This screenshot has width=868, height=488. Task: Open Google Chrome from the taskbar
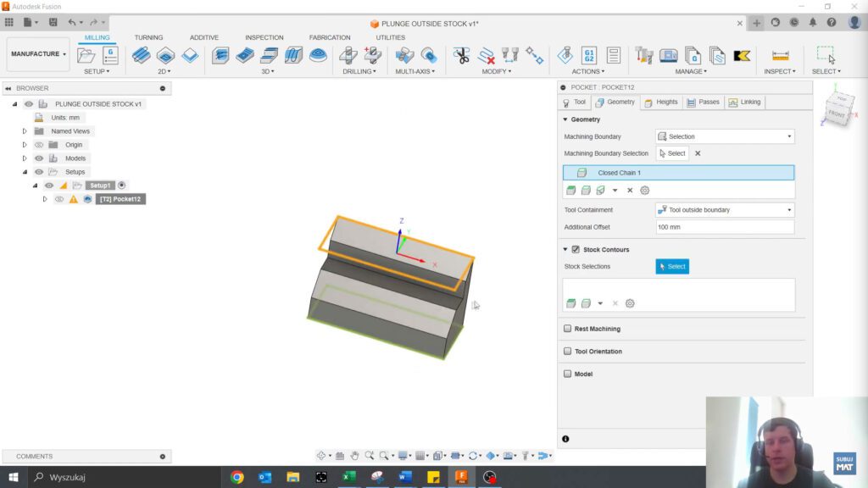click(236, 477)
